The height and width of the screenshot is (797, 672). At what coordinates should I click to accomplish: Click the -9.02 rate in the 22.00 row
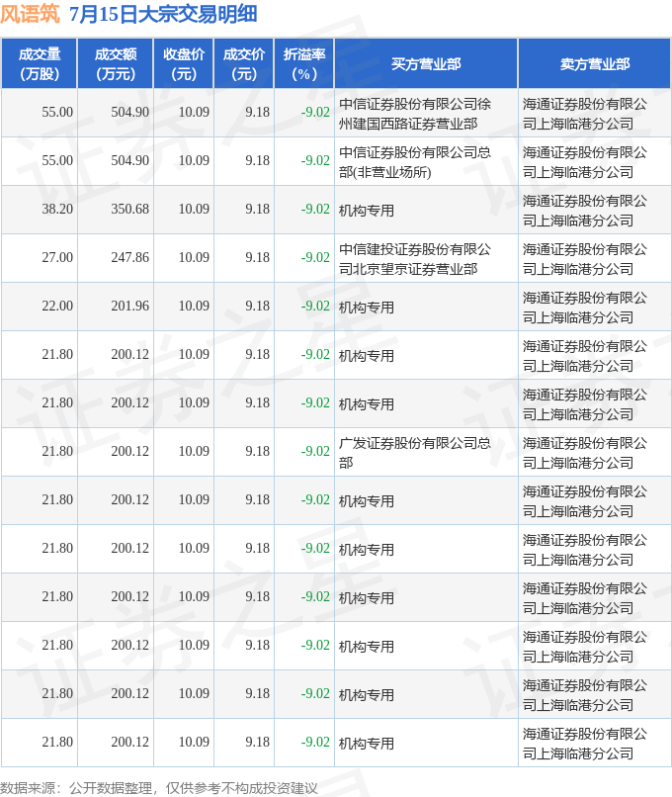click(315, 306)
